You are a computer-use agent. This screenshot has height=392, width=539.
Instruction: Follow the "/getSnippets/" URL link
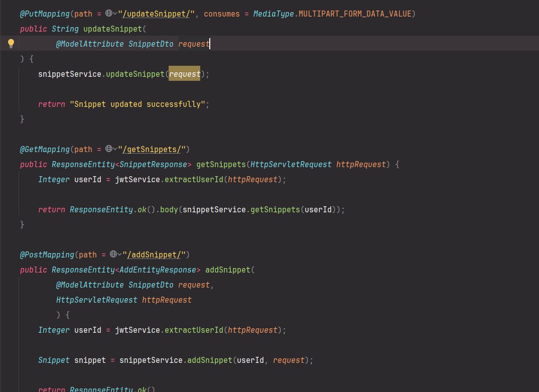152,149
